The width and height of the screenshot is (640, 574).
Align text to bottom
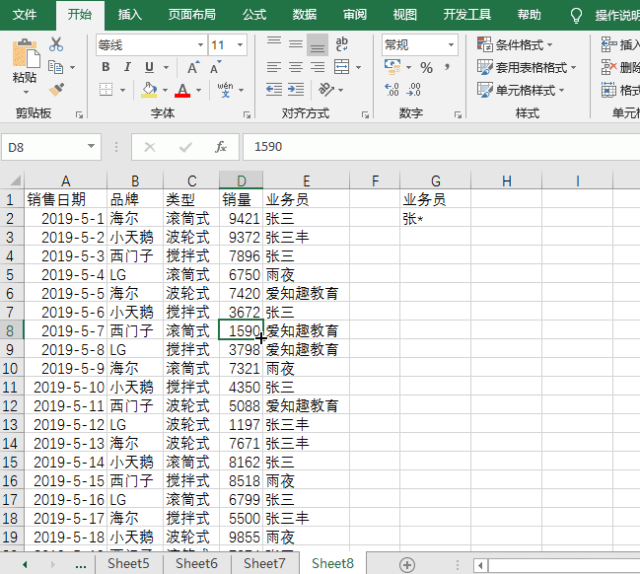pos(318,44)
